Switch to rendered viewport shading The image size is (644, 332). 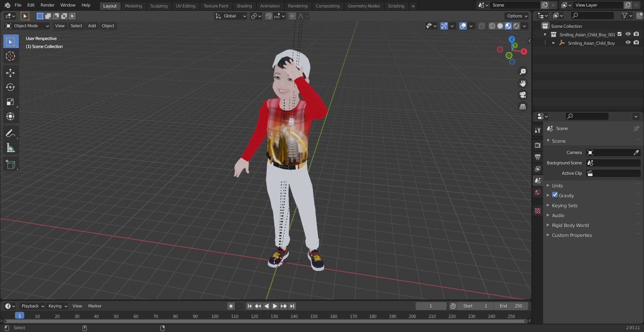pos(516,26)
